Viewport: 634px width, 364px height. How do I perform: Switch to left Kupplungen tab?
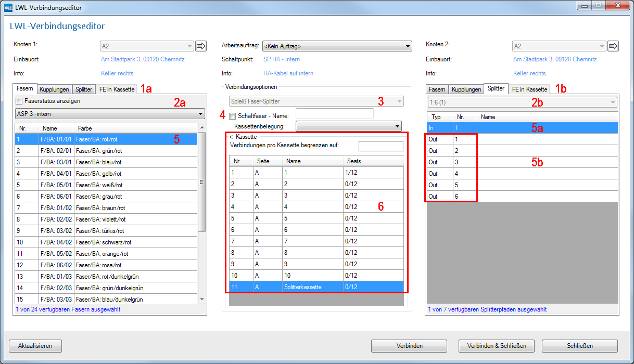(x=54, y=89)
